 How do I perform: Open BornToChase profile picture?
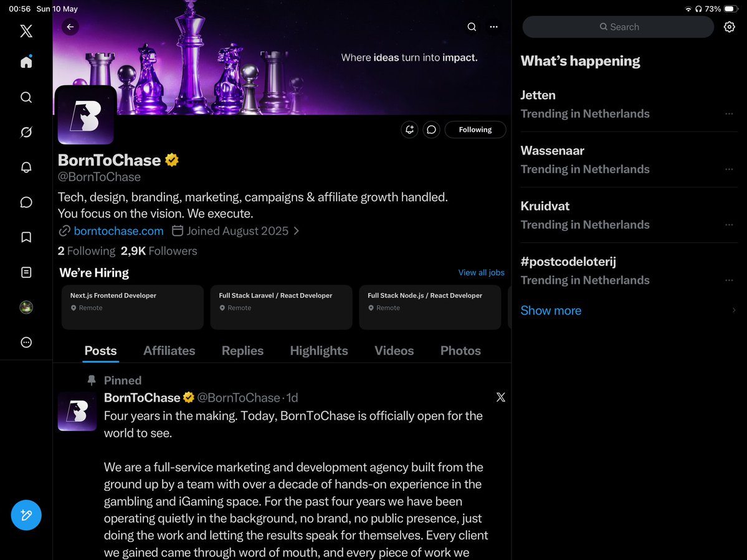[x=86, y=115]
